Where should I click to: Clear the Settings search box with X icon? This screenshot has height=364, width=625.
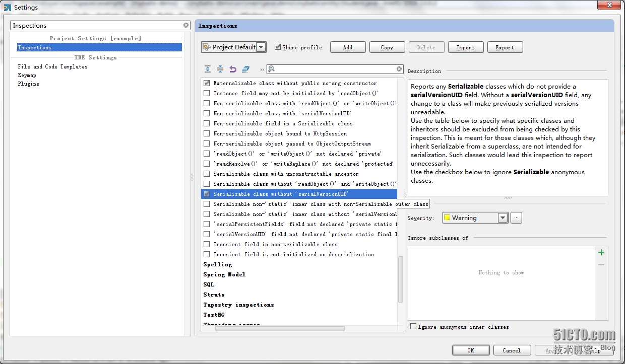(x=186, y=25)
